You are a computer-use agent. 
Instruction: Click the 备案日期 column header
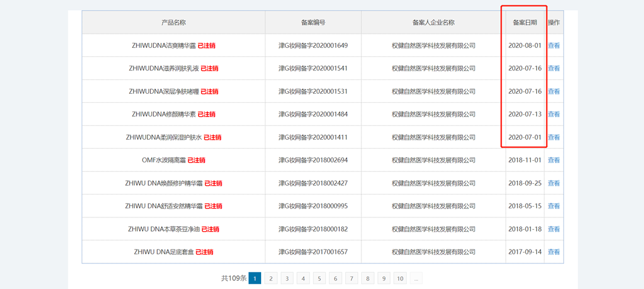pos(525,23)
